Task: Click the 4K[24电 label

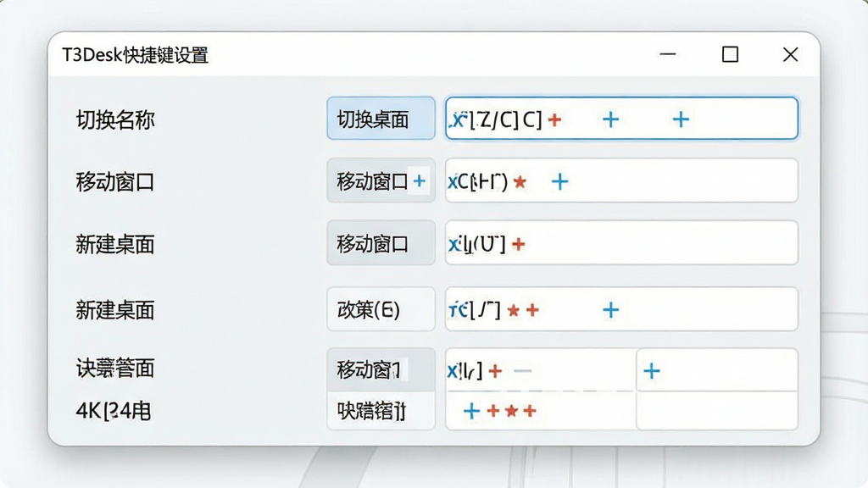Action: pos(114,411)
